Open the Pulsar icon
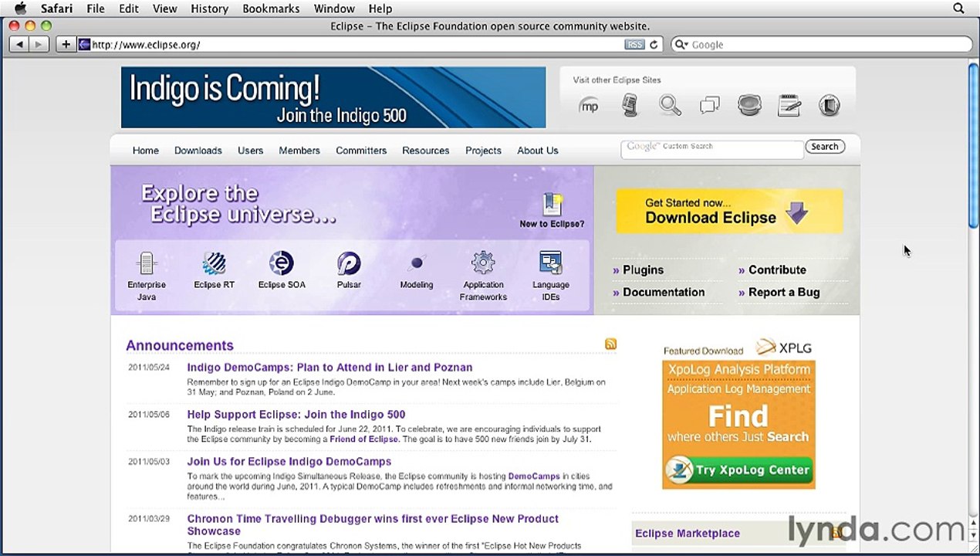 pos(349,263)
